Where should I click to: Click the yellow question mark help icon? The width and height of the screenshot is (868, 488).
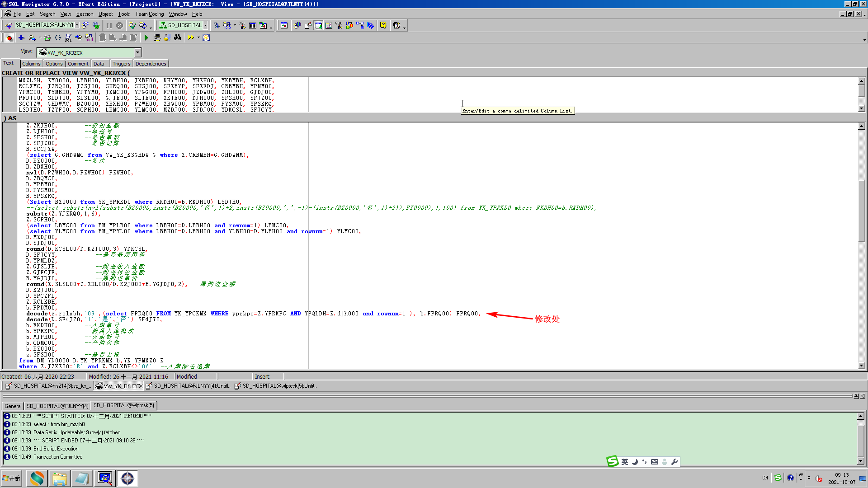click(383, 25)
